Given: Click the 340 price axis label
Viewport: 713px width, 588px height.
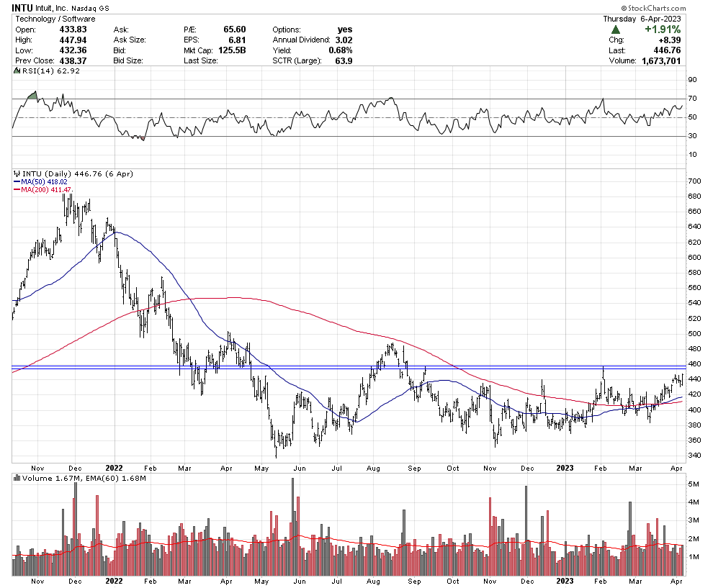Looking at the screenshot, I should (x=694, y=456).
